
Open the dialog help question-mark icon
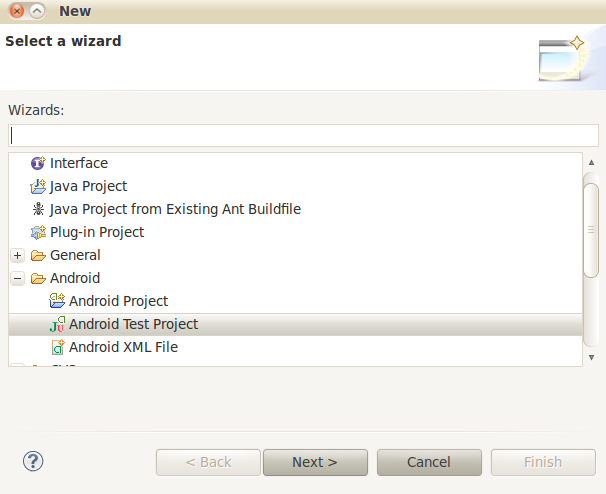33,462
